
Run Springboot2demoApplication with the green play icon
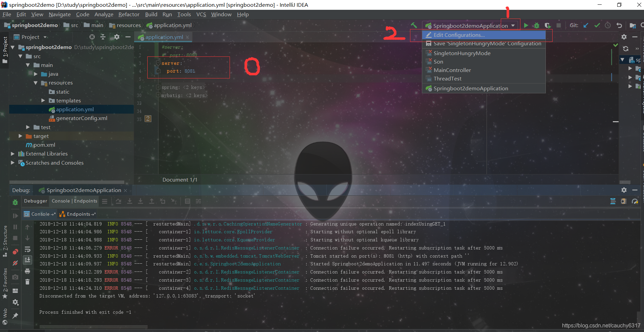(526, 25)
